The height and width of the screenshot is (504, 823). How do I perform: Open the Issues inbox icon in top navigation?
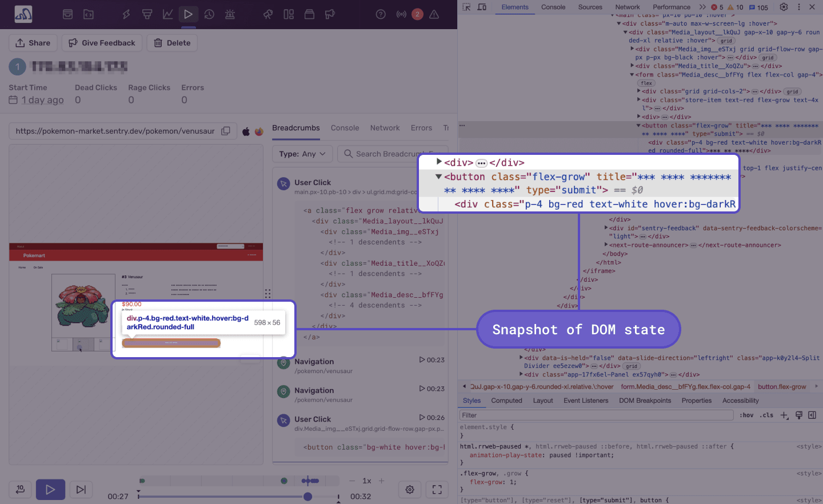(x=67, y=14)
